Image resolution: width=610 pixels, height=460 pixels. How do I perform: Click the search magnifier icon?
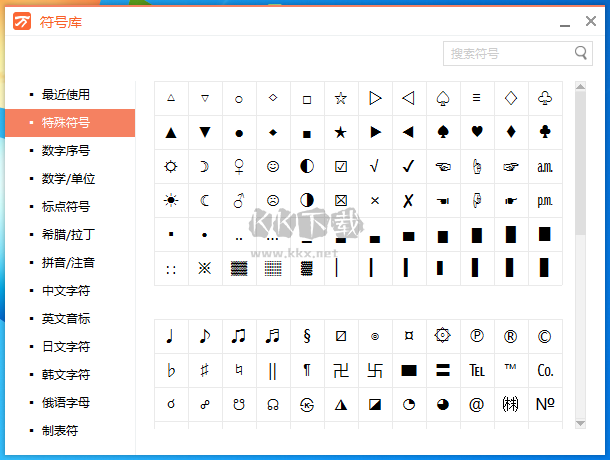pos(581,53)
